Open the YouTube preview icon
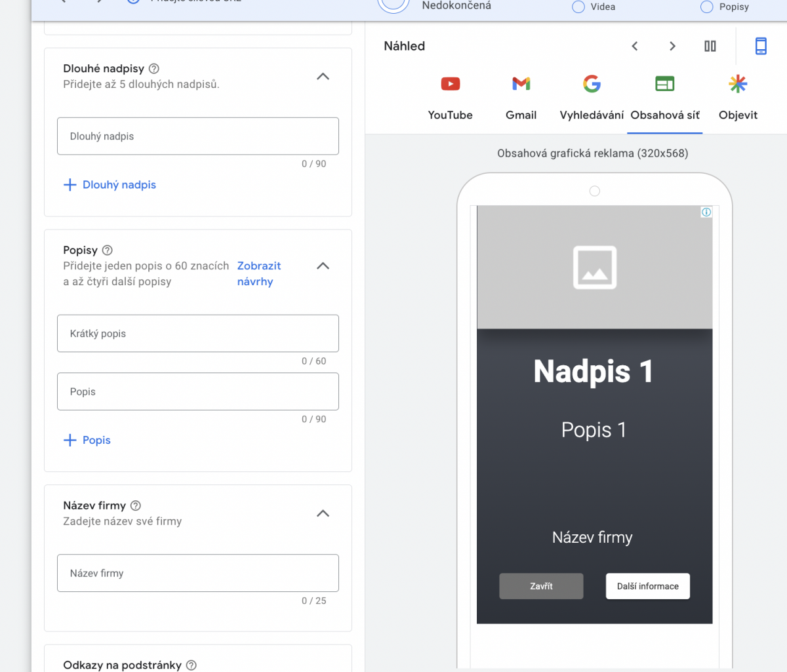The width and height of the screenshot is (787, 672). (450, 84)
